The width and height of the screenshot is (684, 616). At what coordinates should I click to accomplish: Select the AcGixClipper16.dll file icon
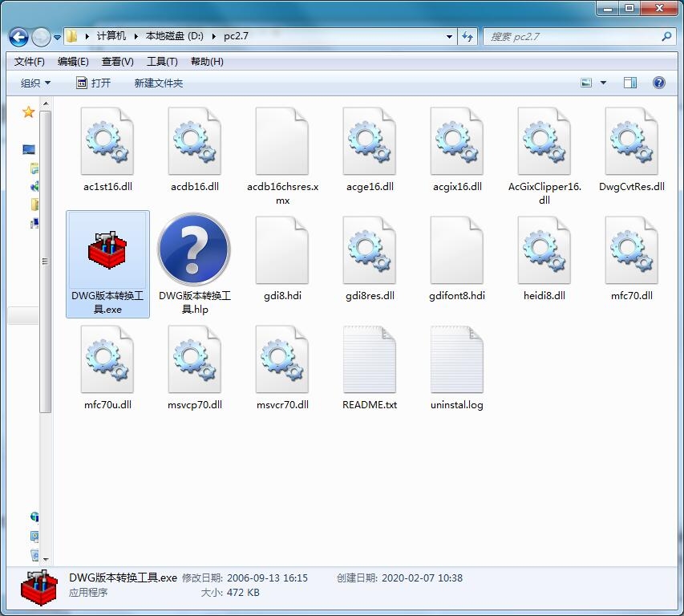[544, 141]
